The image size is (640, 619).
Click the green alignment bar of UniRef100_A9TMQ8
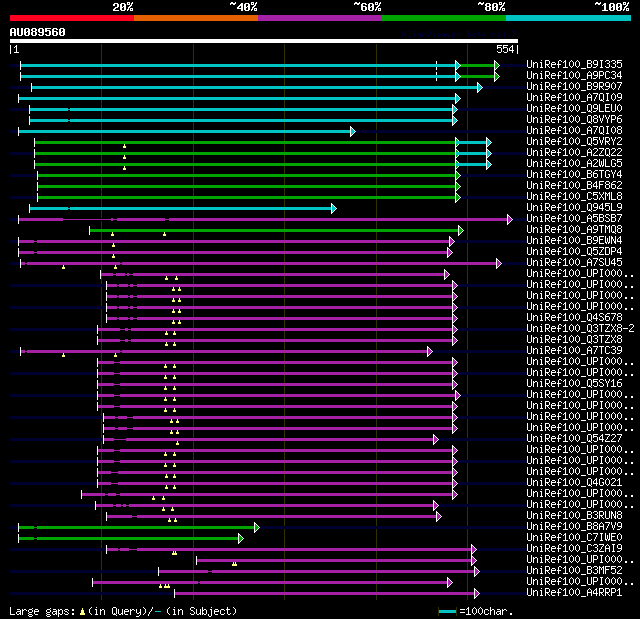click(274, 231)
